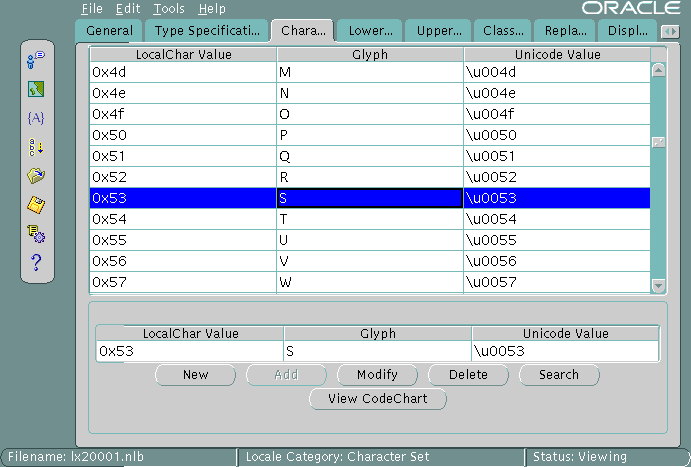Click the {A} character set icon
Screen dimensions: 691x467
coord(37,118)
